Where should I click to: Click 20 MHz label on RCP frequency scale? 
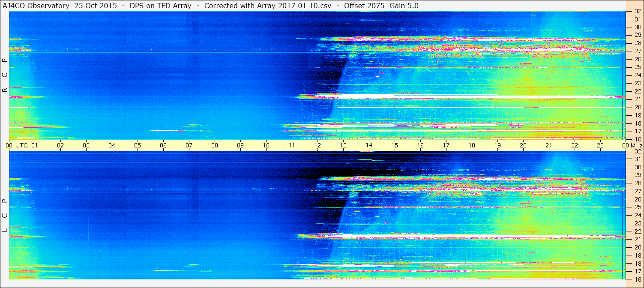(x=637, y=107)
